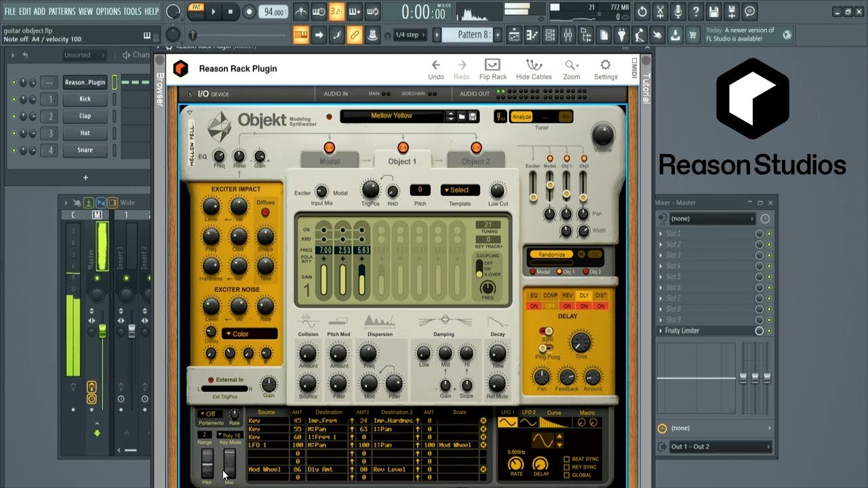Open the playlist view icon
The height and width of the screenshot is (488, 868).
(515, 35)
